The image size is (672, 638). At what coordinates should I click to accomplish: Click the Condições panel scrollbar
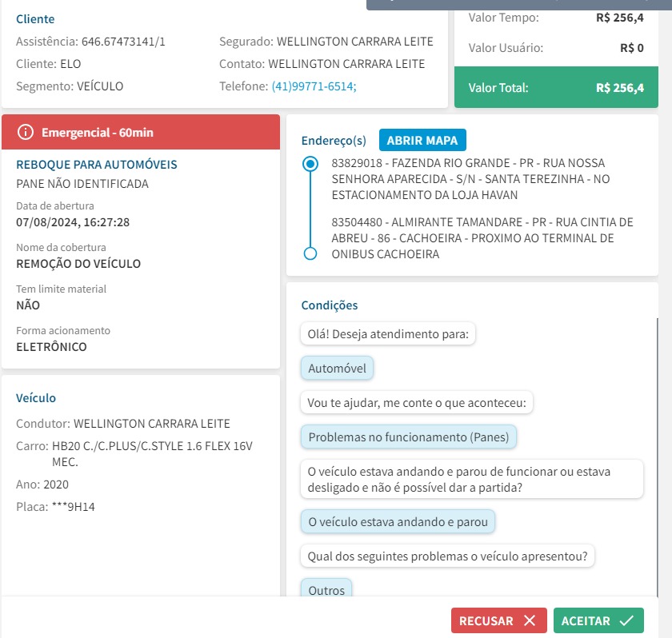(x=657, y=457)
